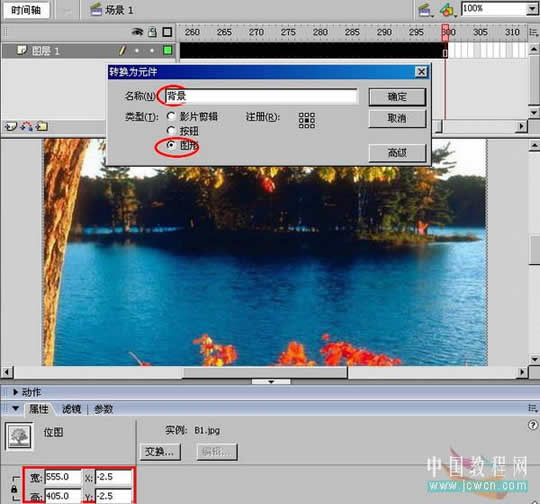Image resolution: width=540 pixels, height=504 pixels.
Task: Click the 确定 button
Action: coord(397,97)
